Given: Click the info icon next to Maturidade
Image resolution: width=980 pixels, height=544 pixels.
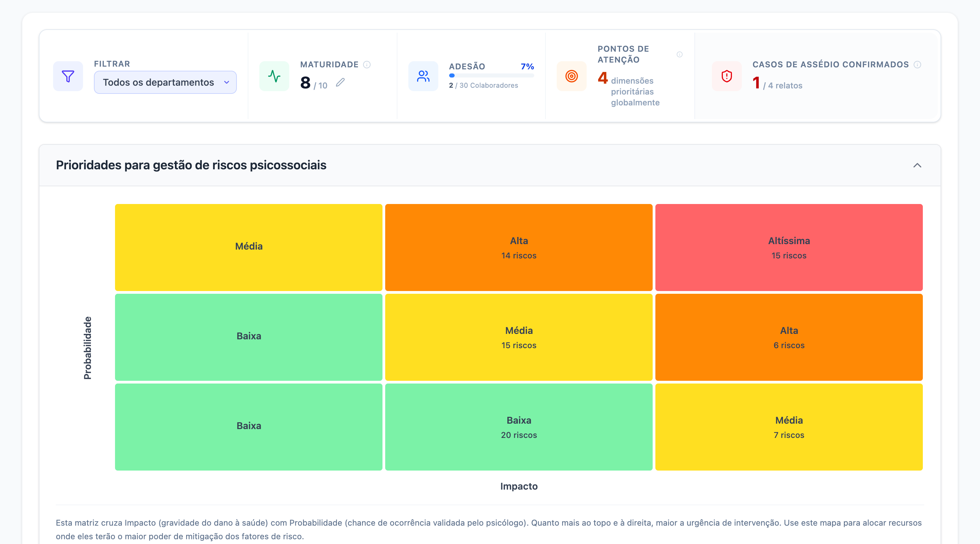Looking at the screenshot, I should coord(367,65).
